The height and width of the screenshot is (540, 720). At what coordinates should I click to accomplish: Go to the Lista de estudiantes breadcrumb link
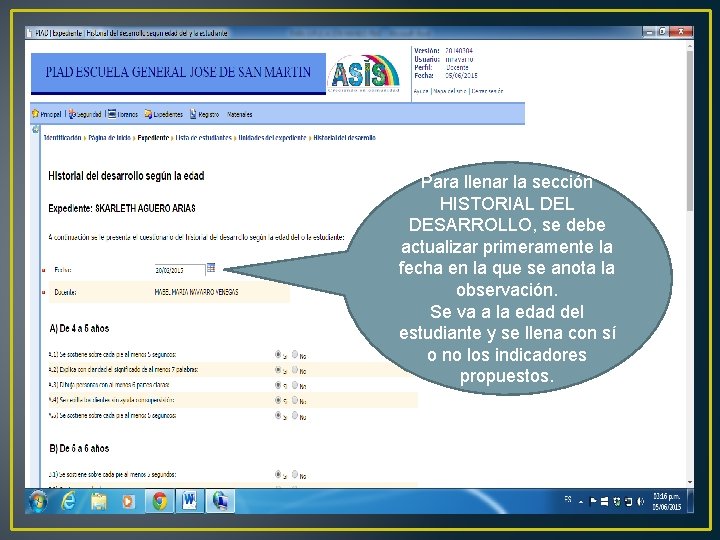(x=203, y=138)
